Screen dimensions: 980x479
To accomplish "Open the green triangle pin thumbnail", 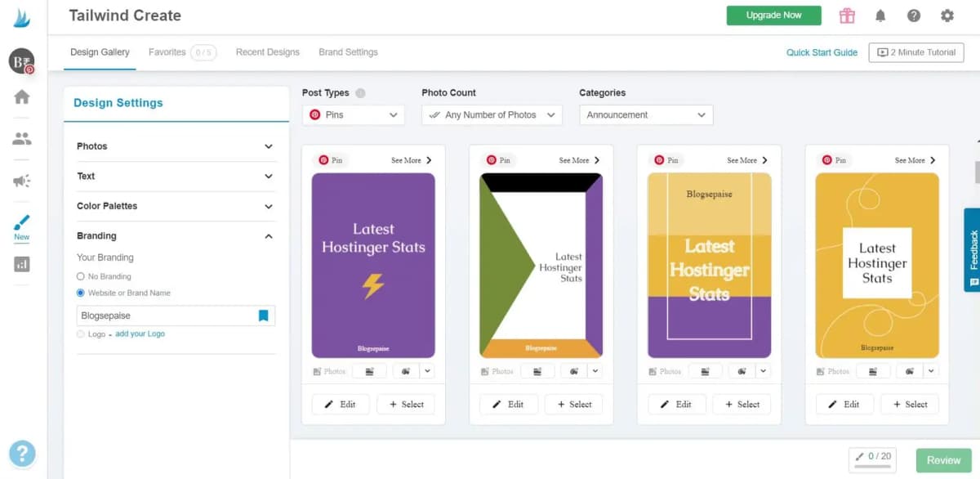I will (541, 265).
